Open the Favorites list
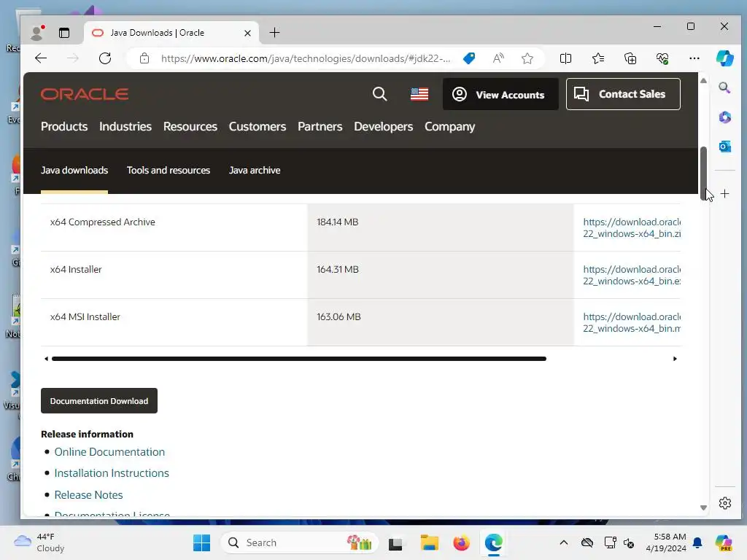 [x=598, y=58]
